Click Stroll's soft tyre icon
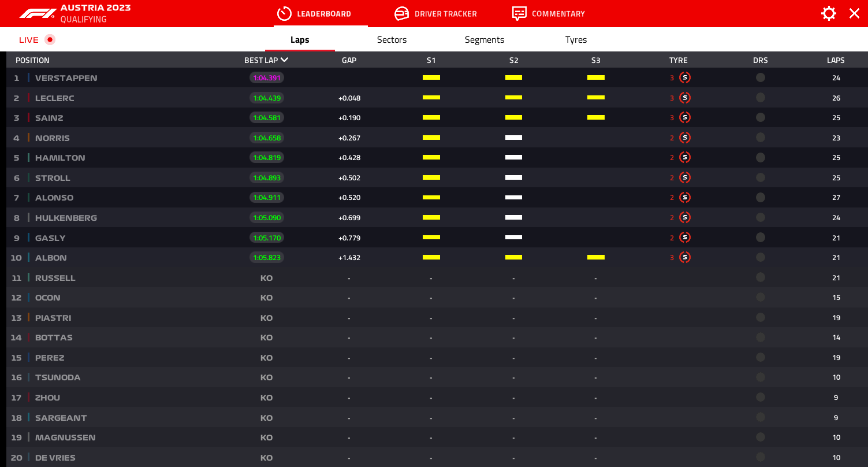 tap(685, 177)
